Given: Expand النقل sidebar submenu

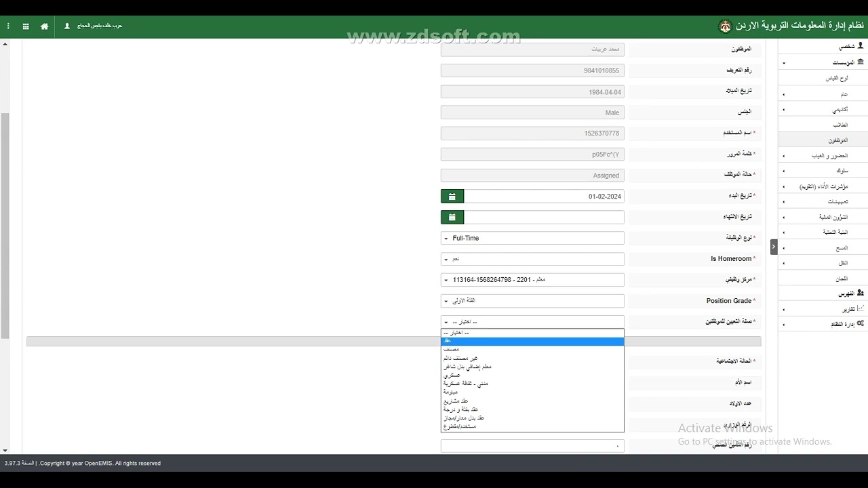Looking at the screenshot, I should click(823, 263).
